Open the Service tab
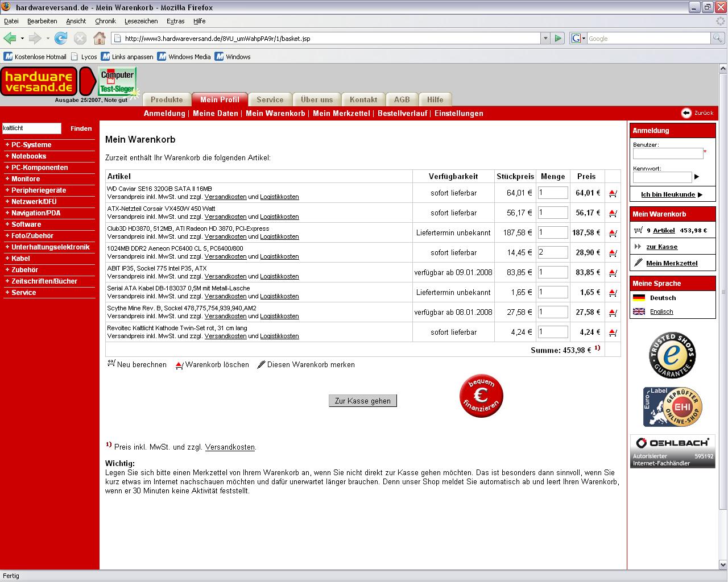 pos(270,99)
